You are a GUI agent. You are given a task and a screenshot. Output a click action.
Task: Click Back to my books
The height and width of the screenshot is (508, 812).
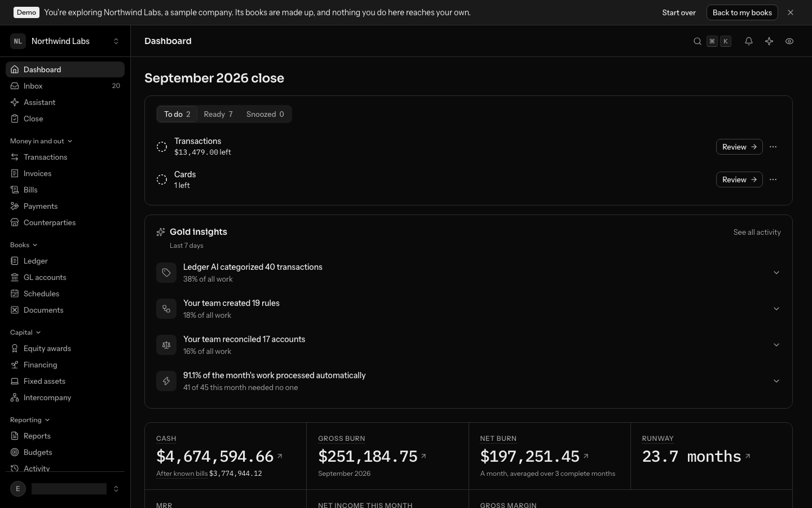click(x=742, y=12)
